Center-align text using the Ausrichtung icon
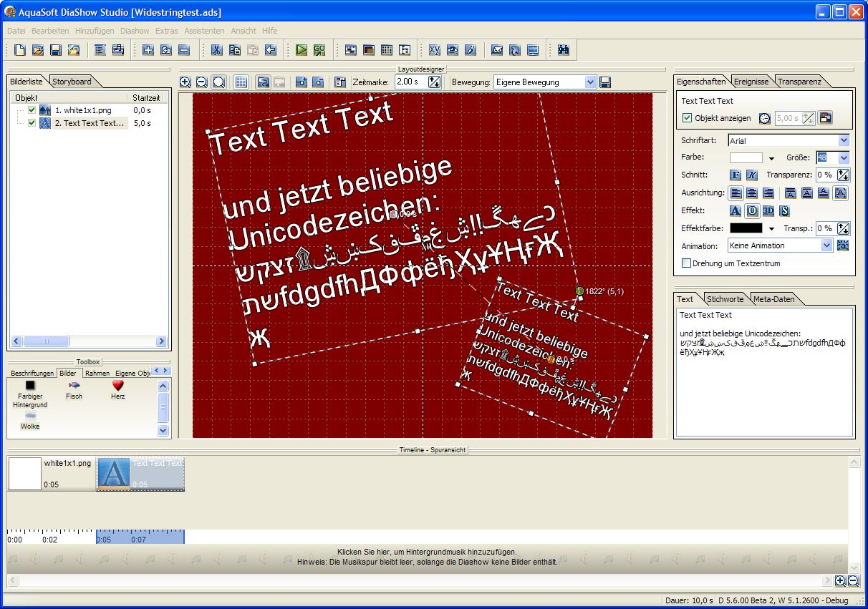Image resolution: width=868 pixels, height=609 pixels. click(751, 193)
